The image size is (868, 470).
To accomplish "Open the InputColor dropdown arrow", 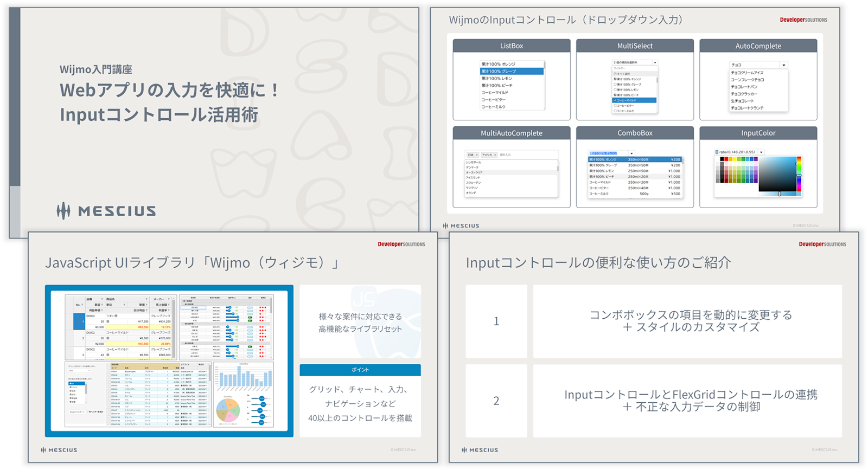I will tap(761, 152).
